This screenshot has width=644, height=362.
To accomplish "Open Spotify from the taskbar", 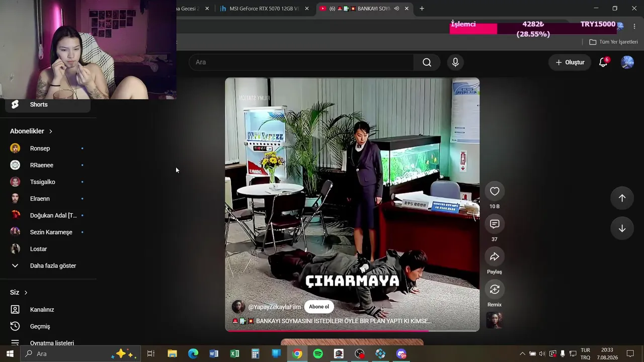I will (x=318, y=354).
